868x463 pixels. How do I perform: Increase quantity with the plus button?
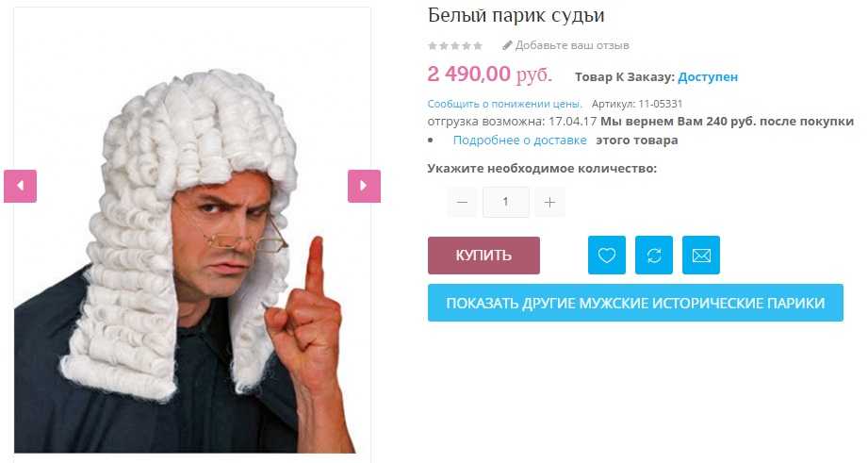(549, 202)
